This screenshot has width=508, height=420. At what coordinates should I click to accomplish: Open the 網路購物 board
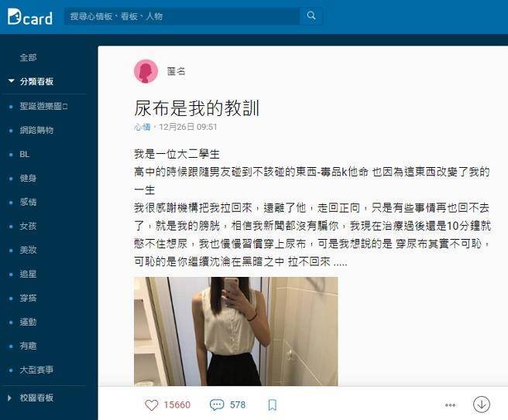point(36,131)
